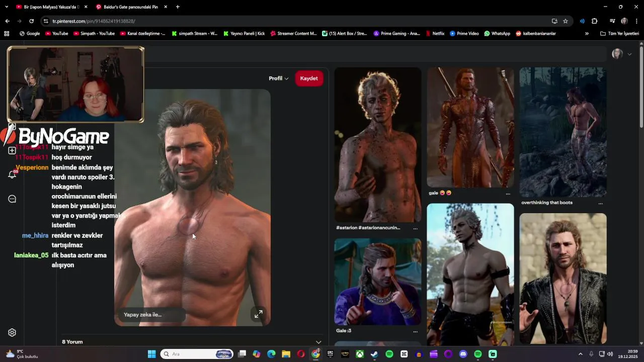Close the Baldur's Gate Pinterest tab
This screenshot has height=362, width=644.
(x=166, y=7)
